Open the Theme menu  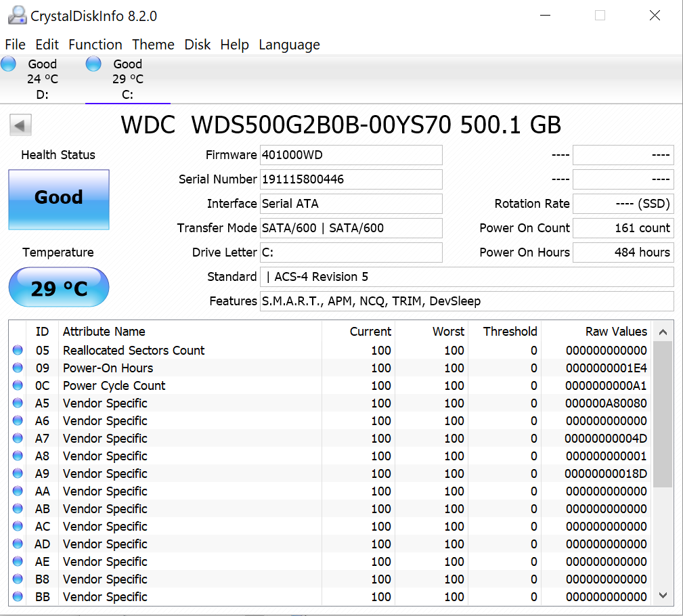pos(153,45)
